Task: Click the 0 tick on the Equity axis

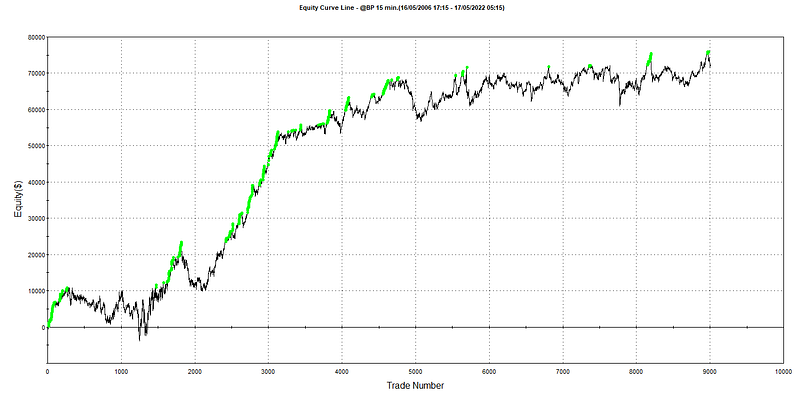Action: click(43, 327)
